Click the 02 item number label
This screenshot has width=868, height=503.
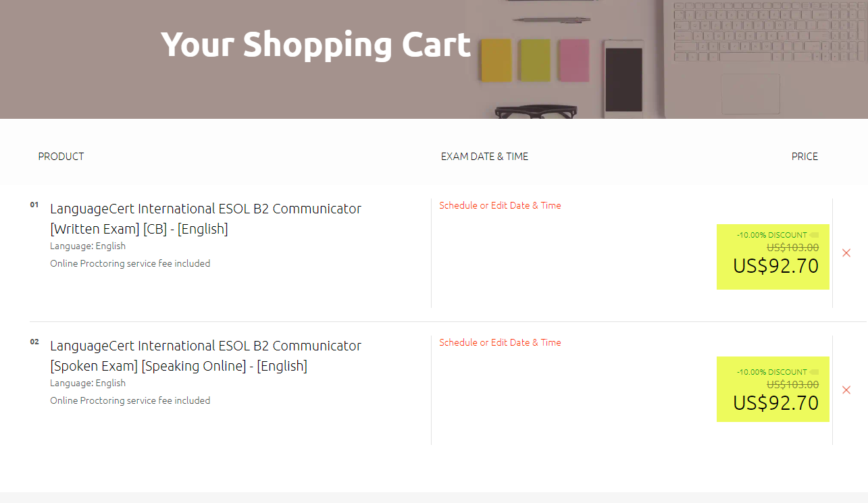pyautogui.click(x=34, y=342)
